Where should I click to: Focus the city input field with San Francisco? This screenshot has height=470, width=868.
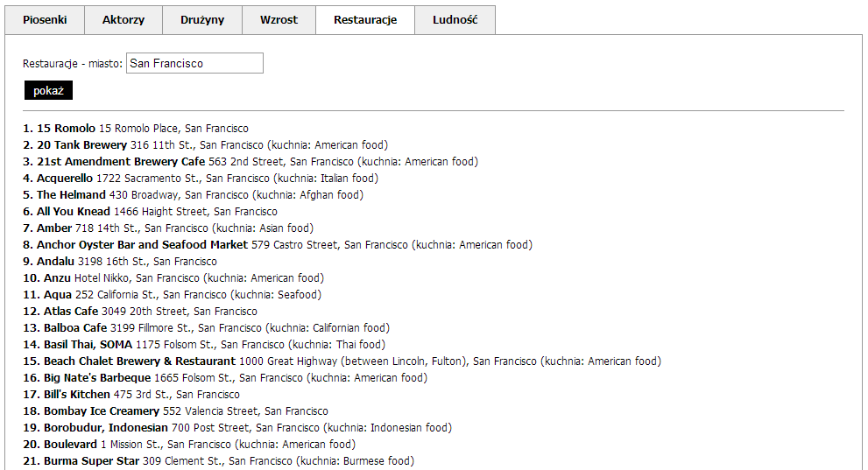coord(194,63)
